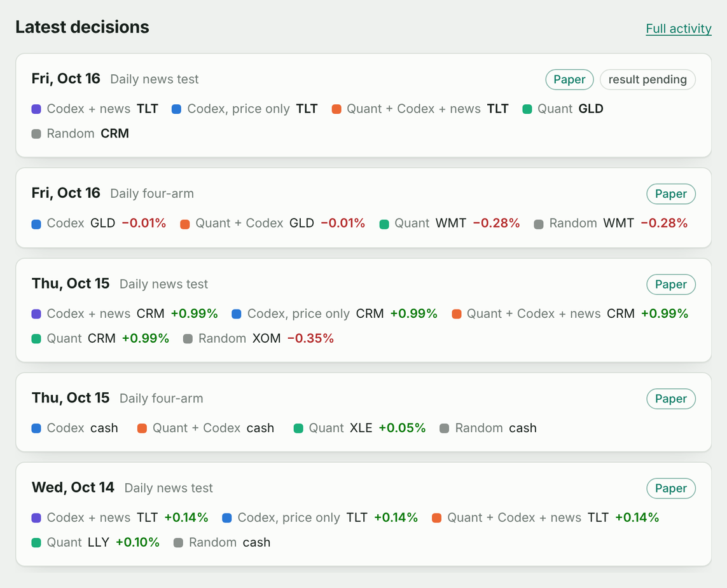Viewport: 727px width, 588px height.
Task: Click blue swatch beside Codex cash
Action: pyautogui.click(x=36, y=428)
